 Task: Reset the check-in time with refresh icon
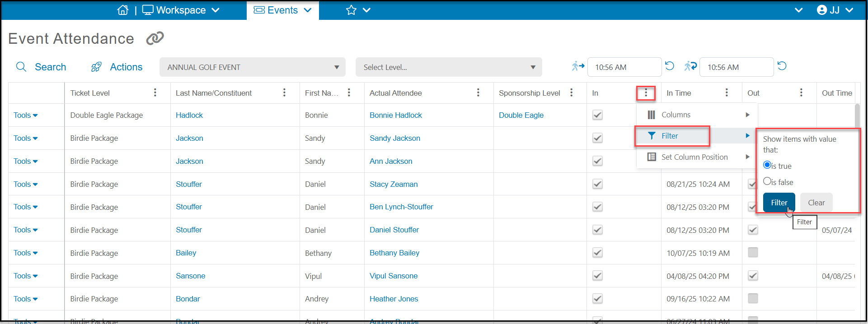point(670,66)
